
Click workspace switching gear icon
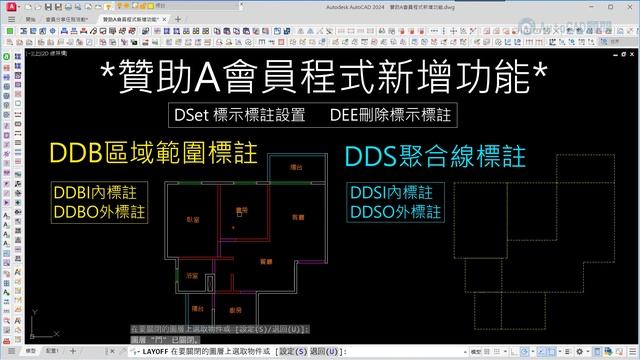579,351
